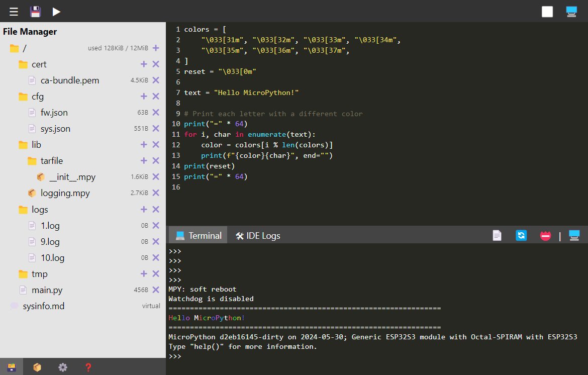588x375 pixels.
Task: Open fw.json file
Action: coord(54,113)
